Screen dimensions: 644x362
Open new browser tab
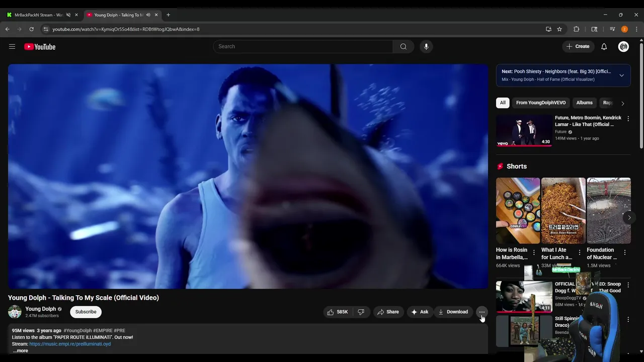click(168, 15)
